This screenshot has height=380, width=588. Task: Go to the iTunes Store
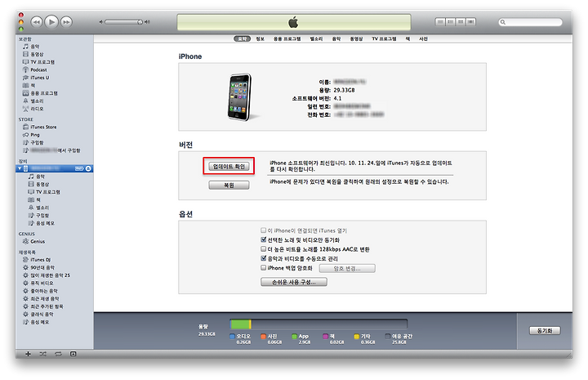(40, 127)
